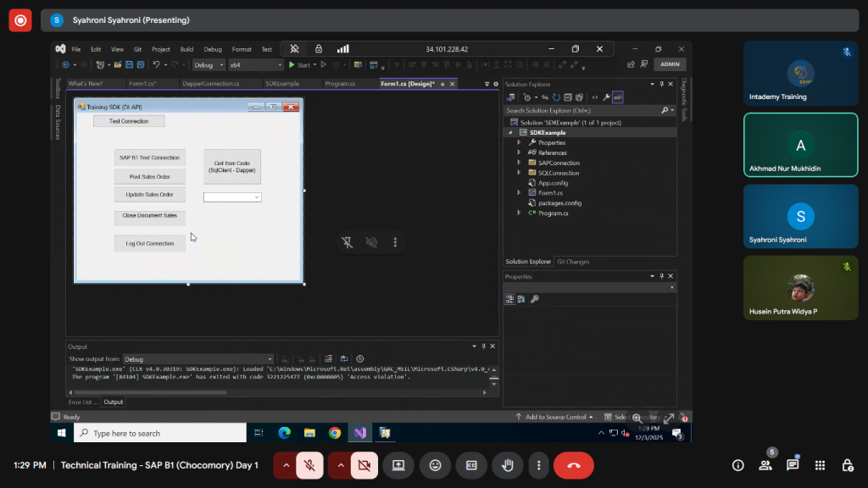The width and height of the screenshot is (868, 488).
Task: Open the combo box on the form designer
Action: (232, 197)
